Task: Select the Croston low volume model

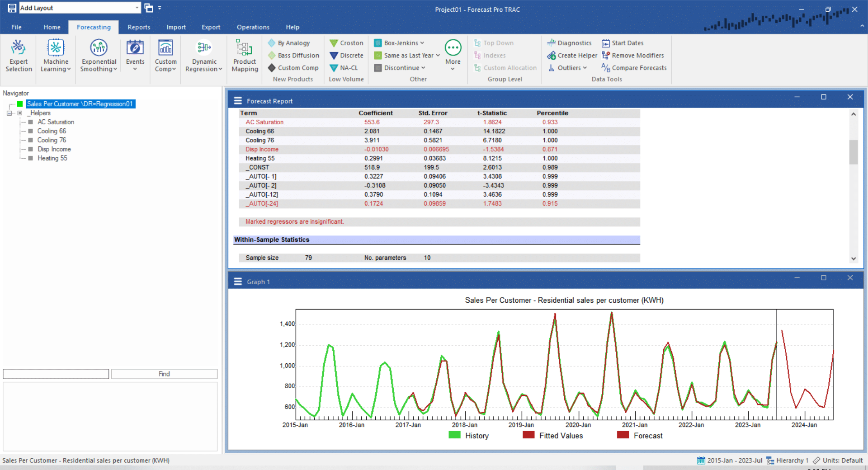Action: click(x=346, y=43)
